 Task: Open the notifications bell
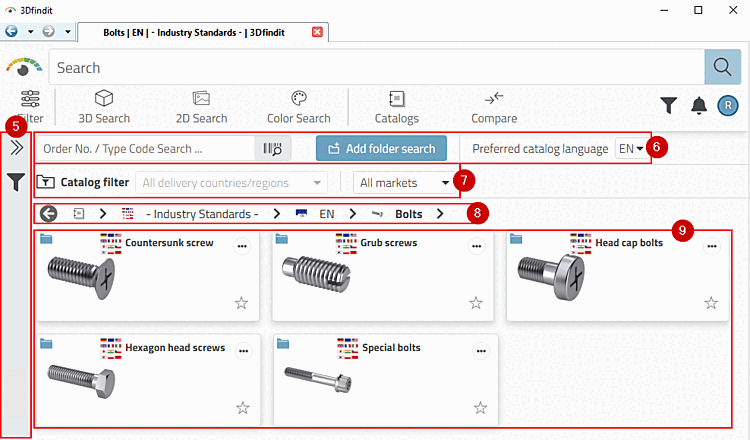click(699, 105)
